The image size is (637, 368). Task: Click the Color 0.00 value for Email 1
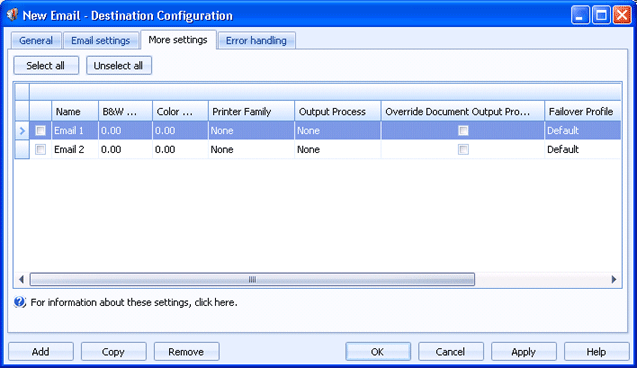[180, 131]
